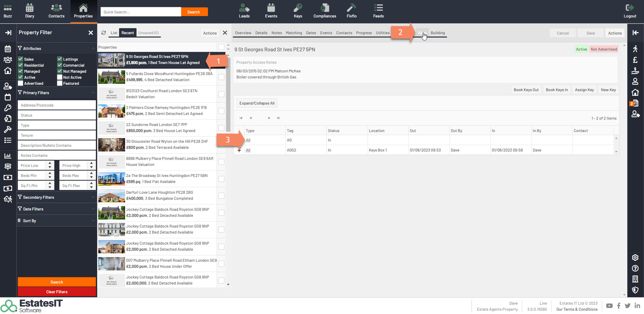Open the Diary calendar icon
644x314 pixels.
click(x=30, y=8)
